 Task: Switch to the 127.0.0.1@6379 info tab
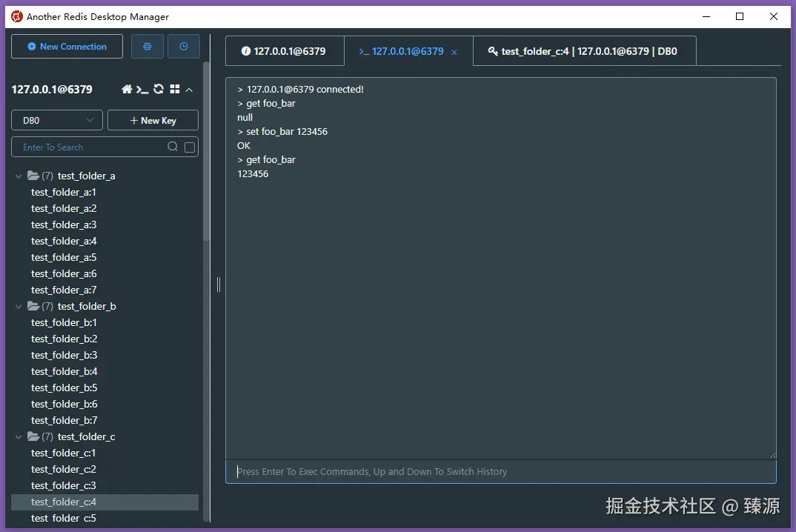(x=285, y=51)
